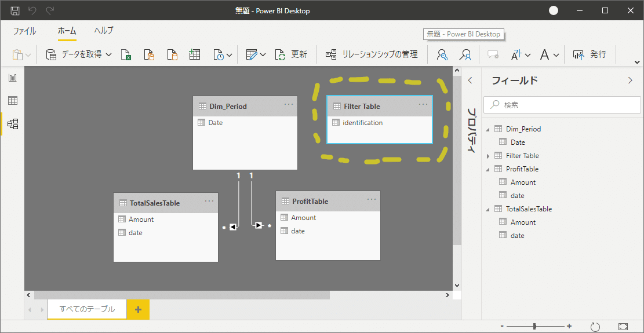Select Amount field under ProfitTable
Screen dimensions: 644x333
pos(523,182)
